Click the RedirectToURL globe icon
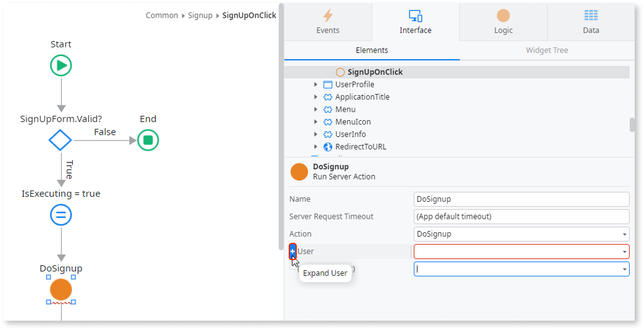Image resolution: width=644 pixels, height=330 pixels. point(328,147)
